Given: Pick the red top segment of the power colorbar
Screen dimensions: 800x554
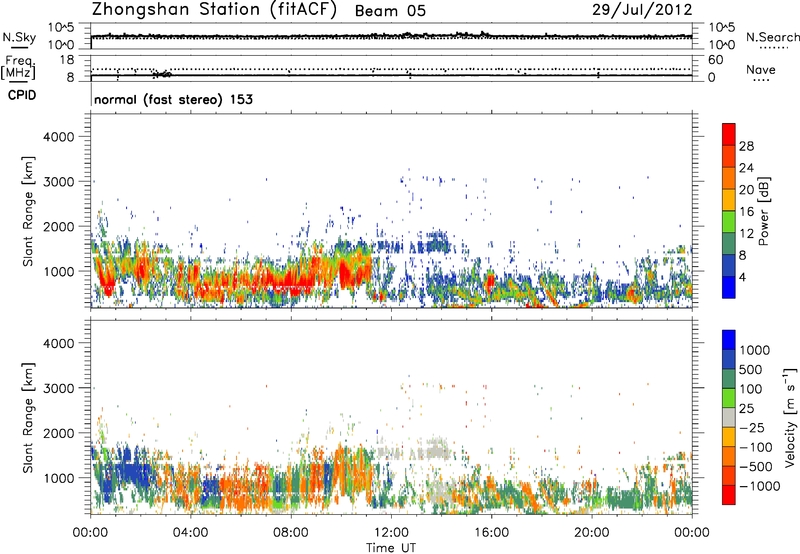Looking at the screenshot, I should pos(729,134).
